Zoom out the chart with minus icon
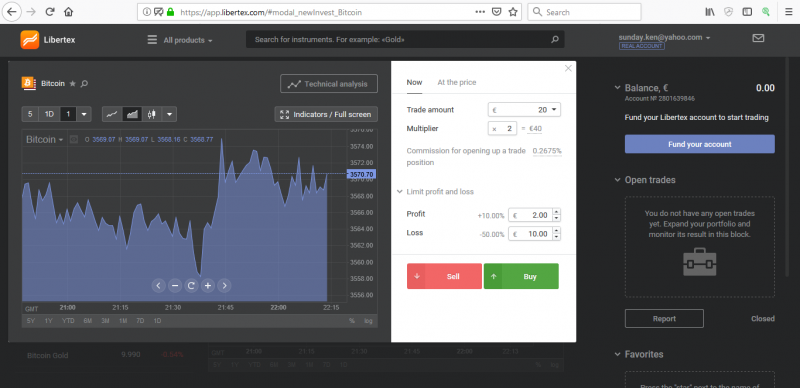The width and height of the screenshot is (800, 388). click(x=175, y=285)
